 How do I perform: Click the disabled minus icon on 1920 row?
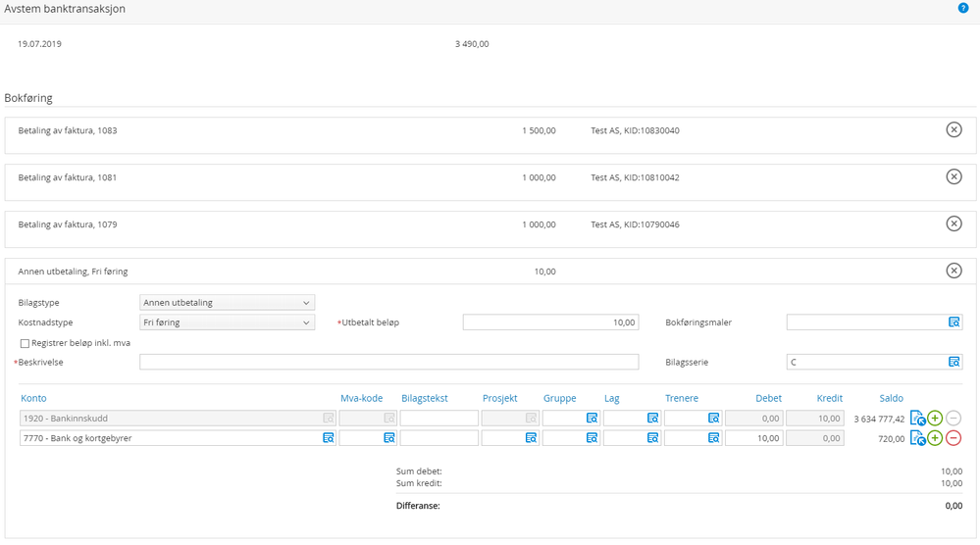[954, 419]
